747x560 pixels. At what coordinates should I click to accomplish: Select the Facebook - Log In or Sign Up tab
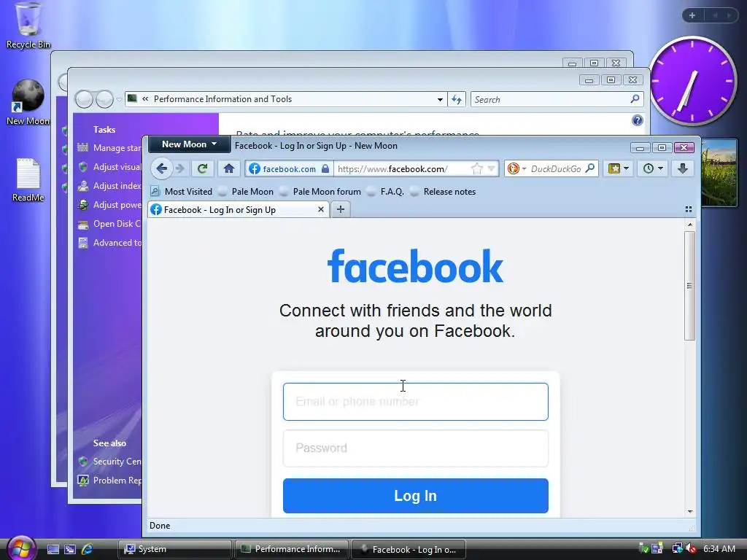(x=239, y=209)
